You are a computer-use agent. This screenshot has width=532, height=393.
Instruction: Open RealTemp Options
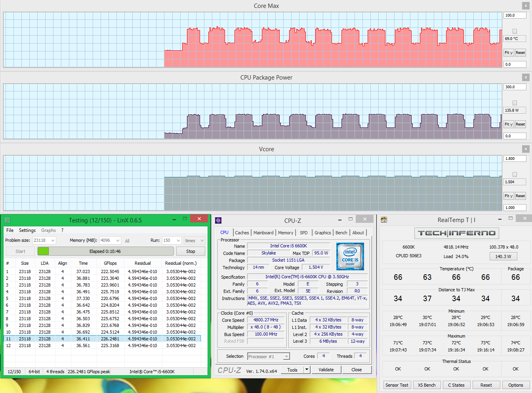[x=516, y=385]
